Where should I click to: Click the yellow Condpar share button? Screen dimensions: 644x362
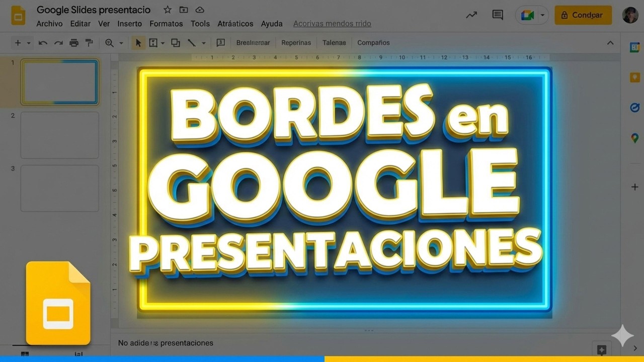point(583,15)
